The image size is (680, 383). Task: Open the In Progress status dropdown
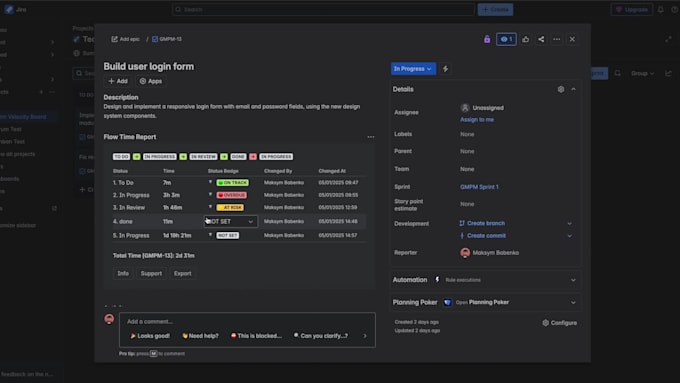click(x=413, y=69)
